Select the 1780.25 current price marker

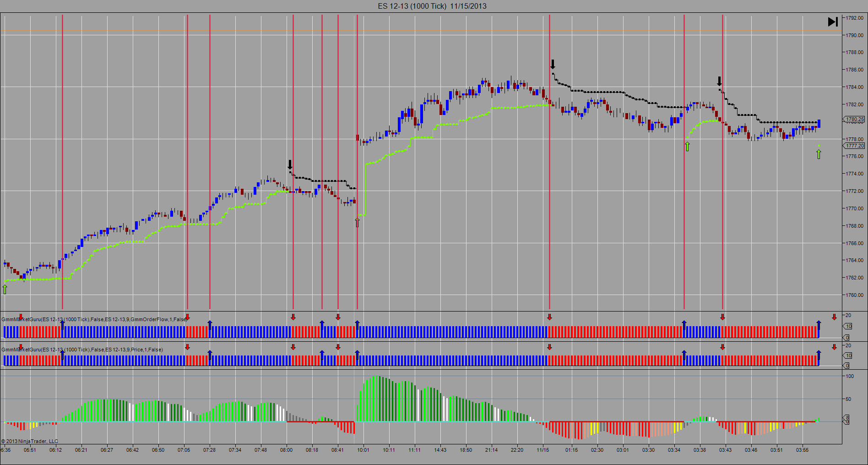click(x=854, y=120)
